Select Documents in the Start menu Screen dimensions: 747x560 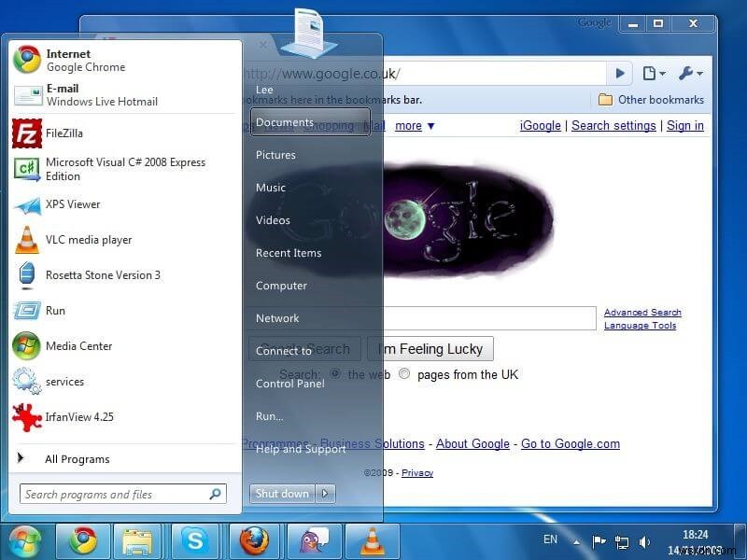286,121
